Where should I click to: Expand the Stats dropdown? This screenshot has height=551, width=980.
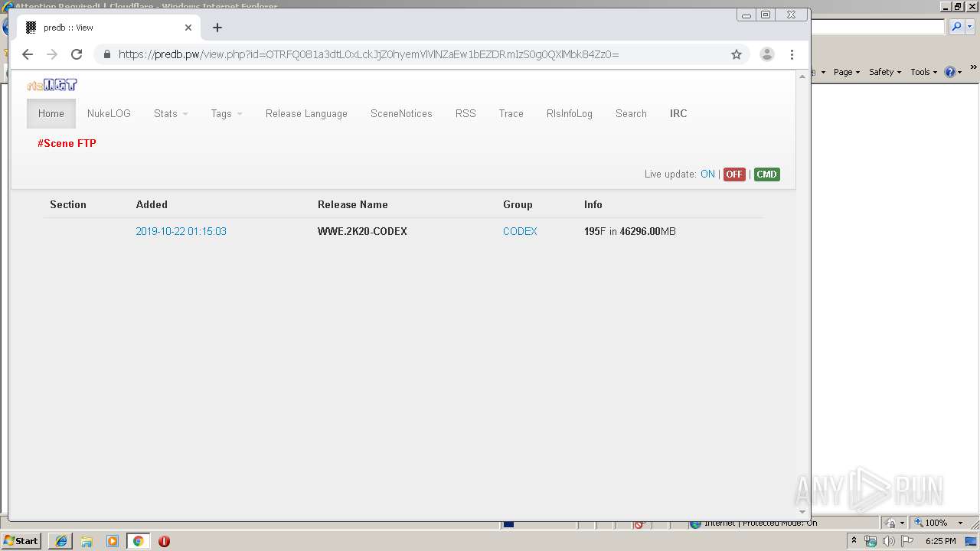pos(171,113)
